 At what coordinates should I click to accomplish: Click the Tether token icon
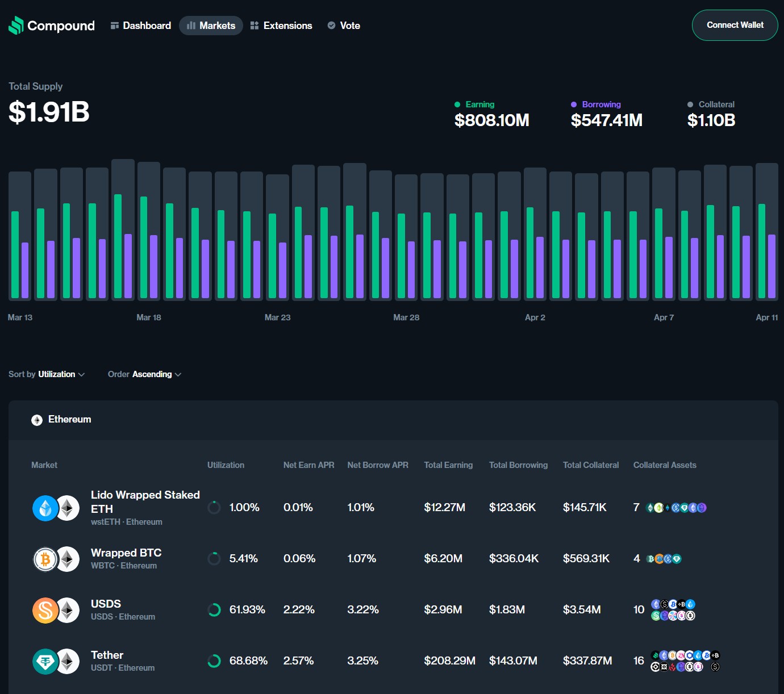click(x=45, y=662)
